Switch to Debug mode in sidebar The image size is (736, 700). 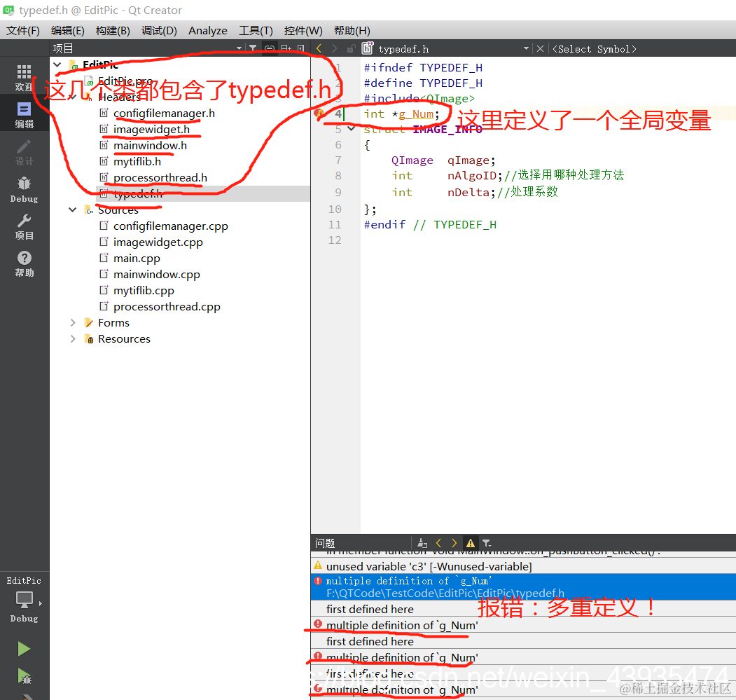(24, 190)
